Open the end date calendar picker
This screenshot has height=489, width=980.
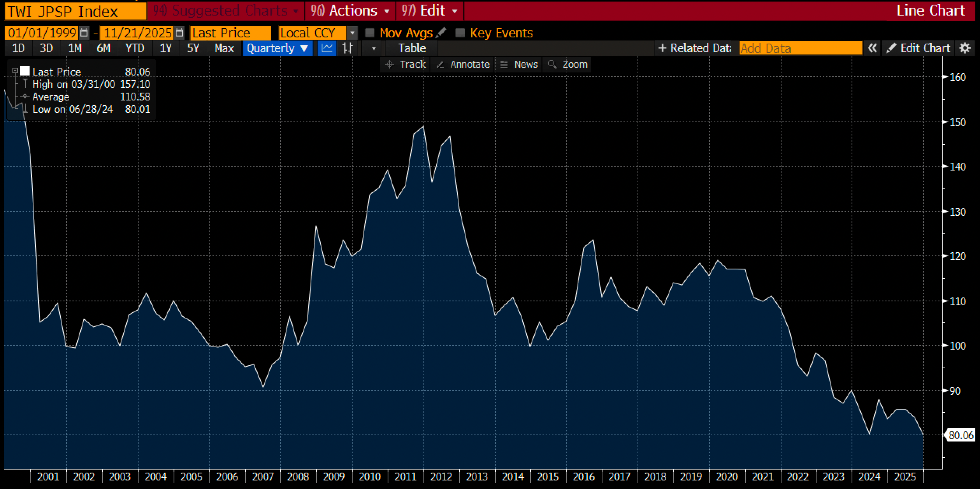click(x=179, y=33)
